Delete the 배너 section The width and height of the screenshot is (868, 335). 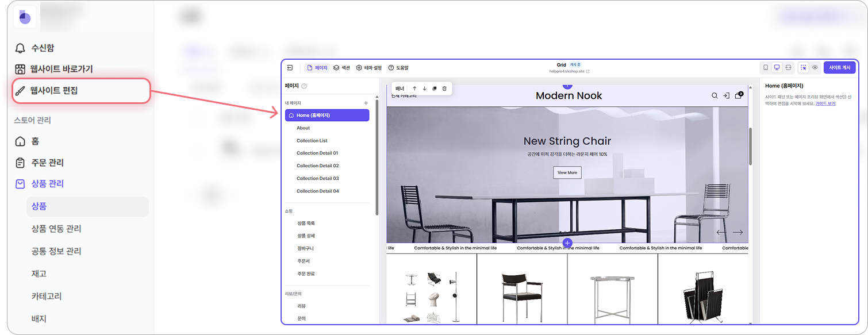444,88
